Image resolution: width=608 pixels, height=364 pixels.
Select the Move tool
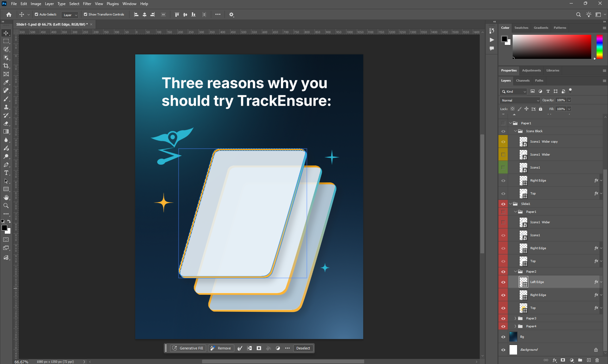click(x=6, y=33)
